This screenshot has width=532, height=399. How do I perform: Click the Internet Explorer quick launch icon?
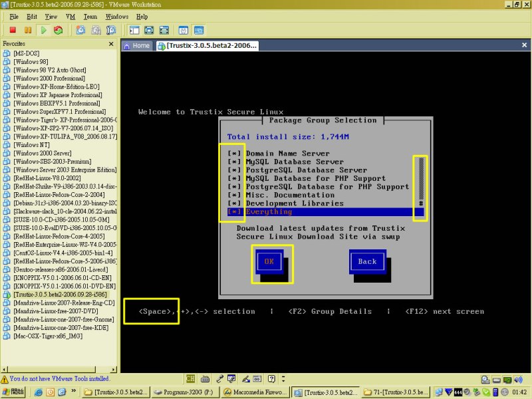point(39,392)
